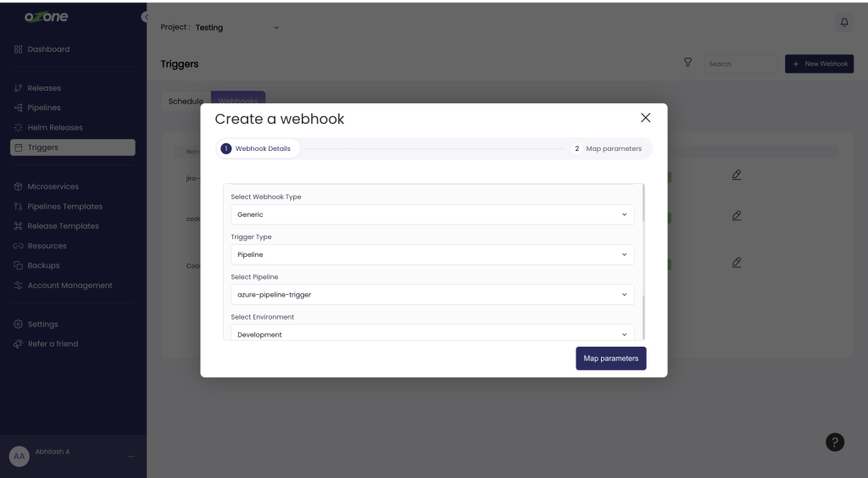The height and width of the screenshot is (478, 868).
Task: Open Dashboard from the sidebar
Action: click(x=48, y=49)
